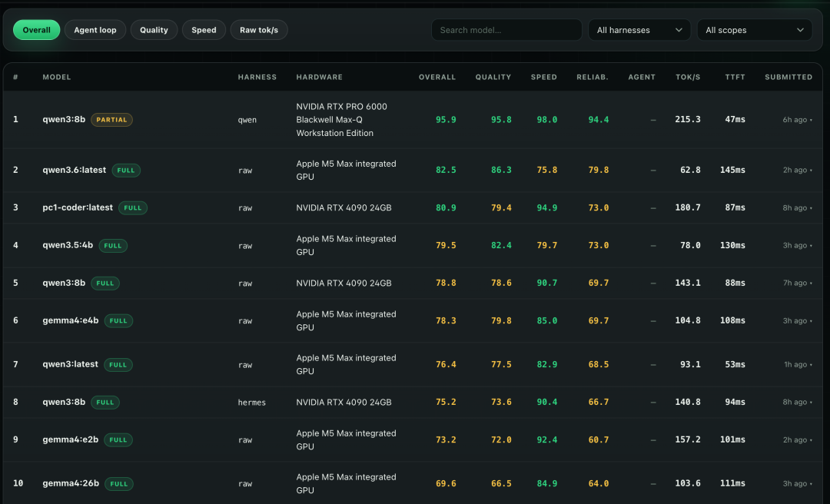Click tok/s value 180.7

coord(688,207)
